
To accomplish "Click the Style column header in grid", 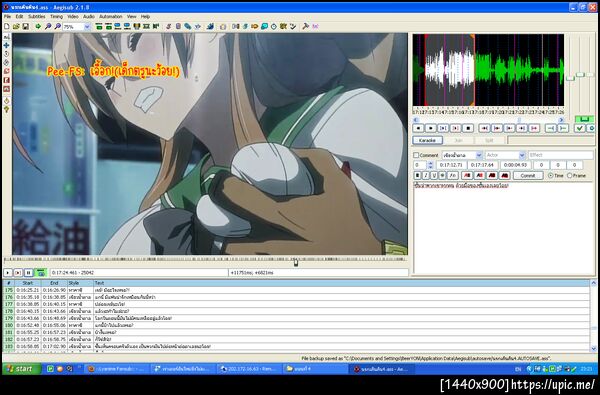I will [80, 283].
